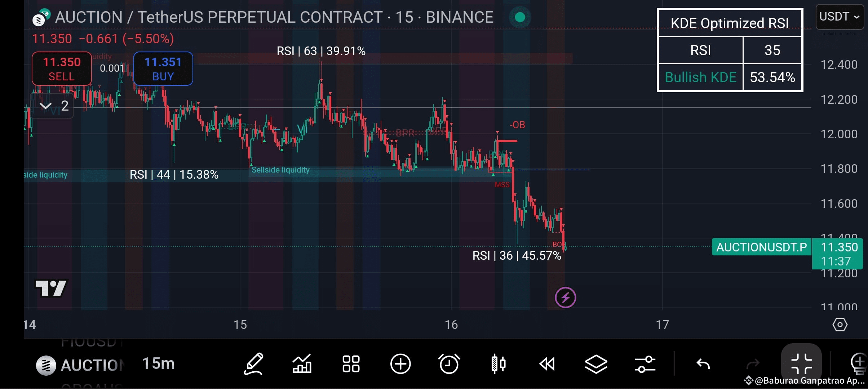The width and height of the screenshot is (868, 389).
Task: Exit fullscreen with the collapse arrows icon
Action: (802, 364)
